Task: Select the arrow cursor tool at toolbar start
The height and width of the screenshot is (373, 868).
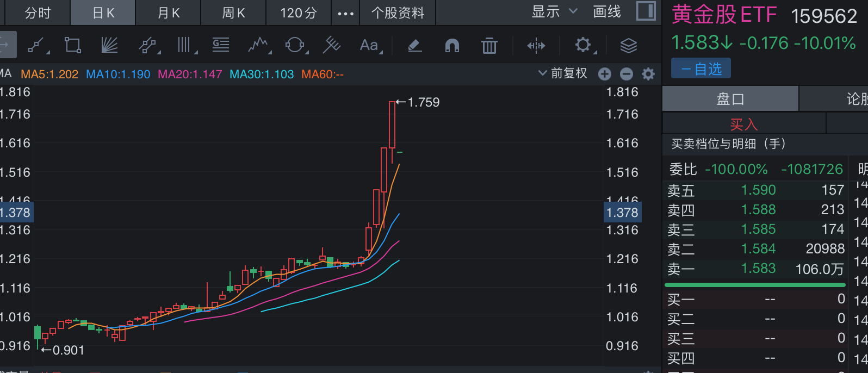Action: coord(7,45)
